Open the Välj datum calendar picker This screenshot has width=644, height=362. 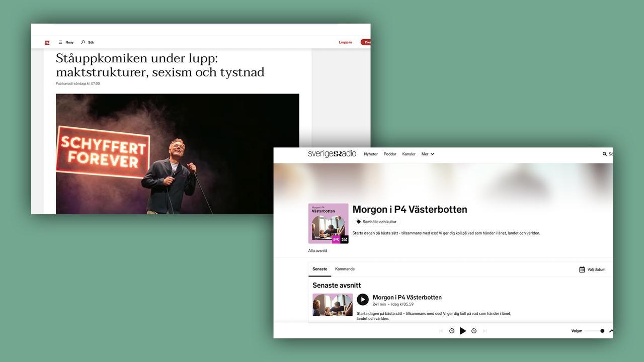(592, 269)
